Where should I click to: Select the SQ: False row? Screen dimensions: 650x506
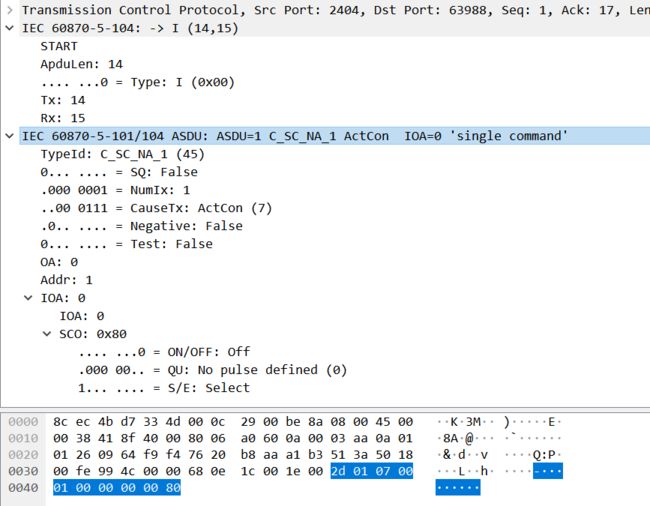[x=119, y=172]
